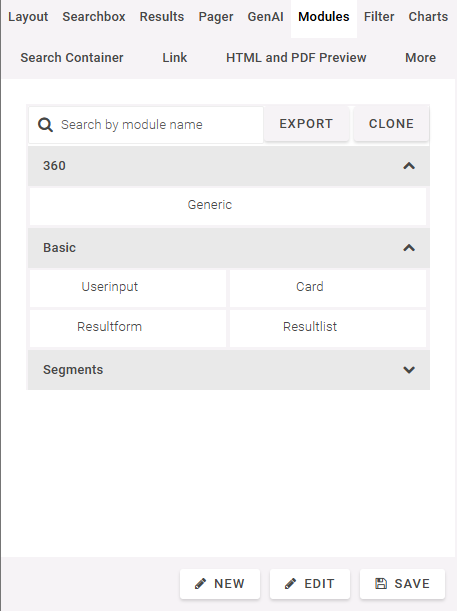
Task: Open the More tab
Action: tap(420, 58)
